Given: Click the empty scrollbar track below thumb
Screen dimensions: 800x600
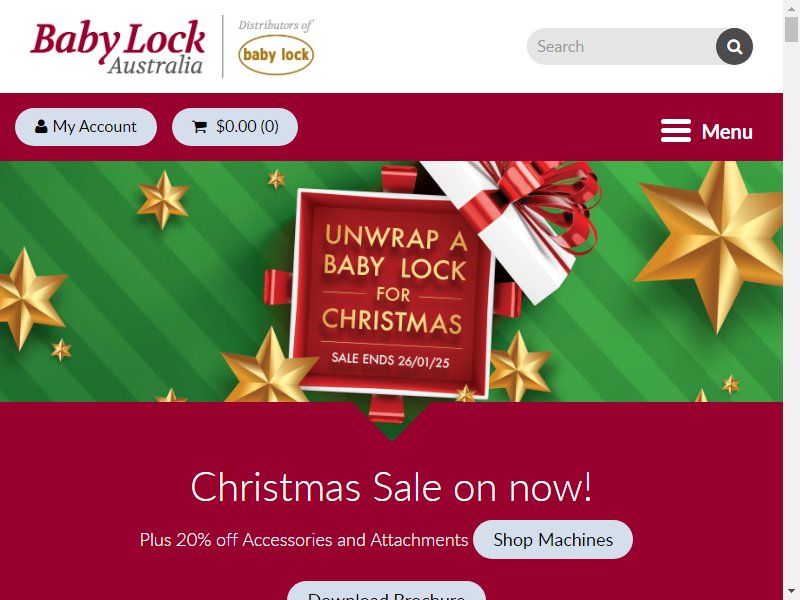Looking at the screenshot, I should tap(791, 314).
